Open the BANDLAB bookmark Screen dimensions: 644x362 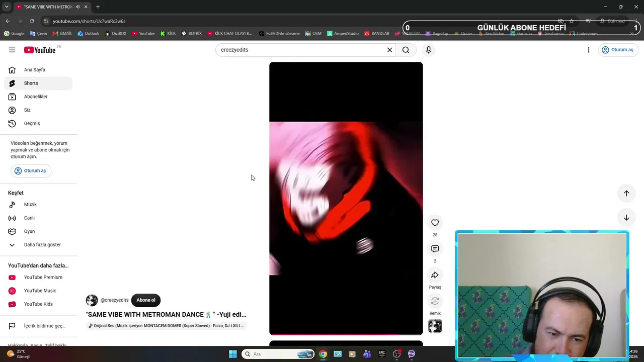(x=377, y=34)
